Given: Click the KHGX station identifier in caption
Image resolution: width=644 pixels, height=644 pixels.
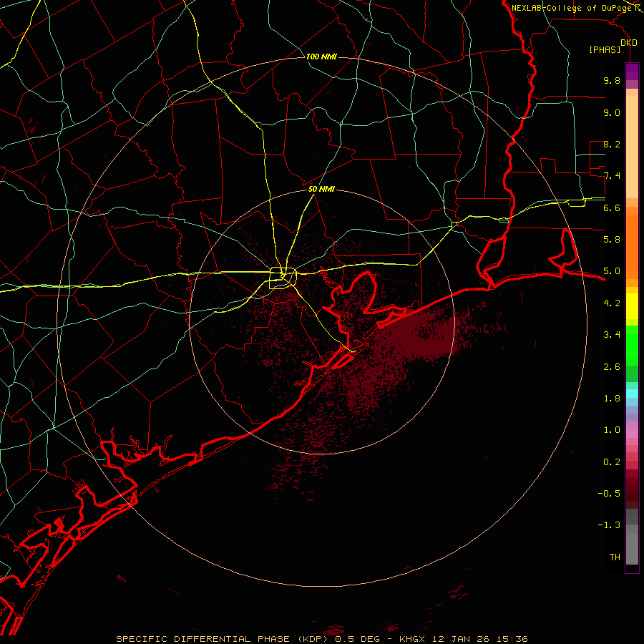Looking at the screenshot, I should 412,639.
